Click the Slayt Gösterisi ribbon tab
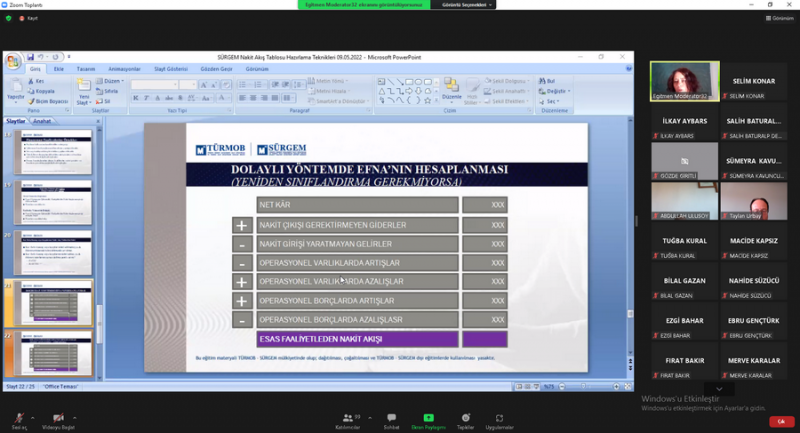The height and width of the screenshot is (433, 800). tap(171, 69)
